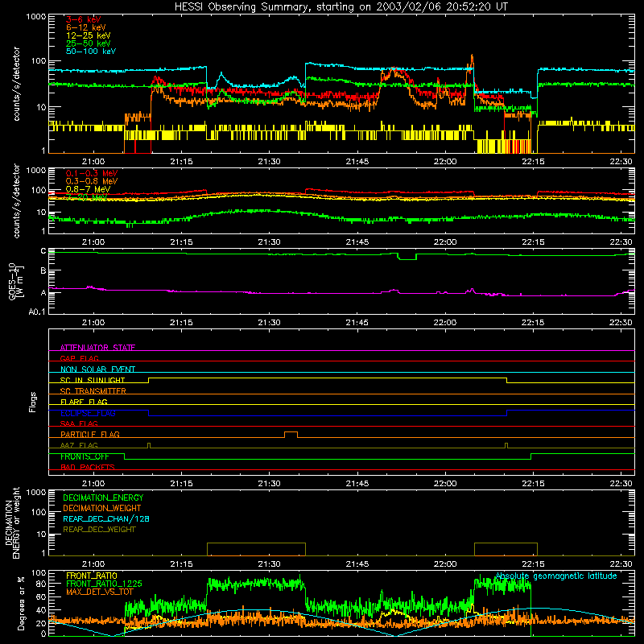
Task: Click the yellow FRONT_RATIO legend label
Action: [92, 576]
